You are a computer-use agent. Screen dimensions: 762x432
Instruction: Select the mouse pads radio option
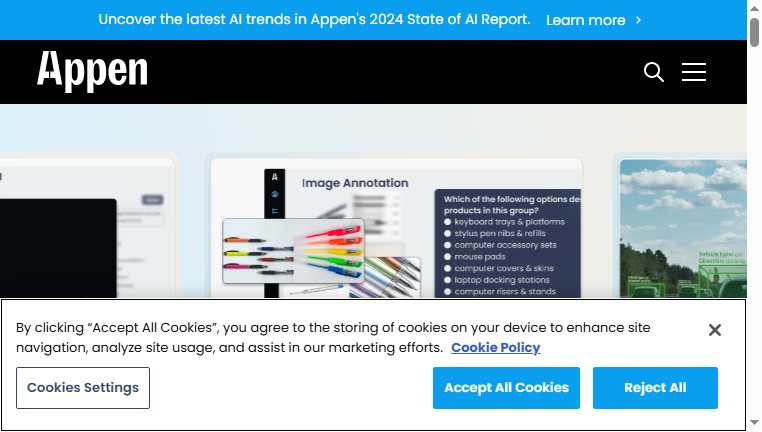(x=448, y=257)
